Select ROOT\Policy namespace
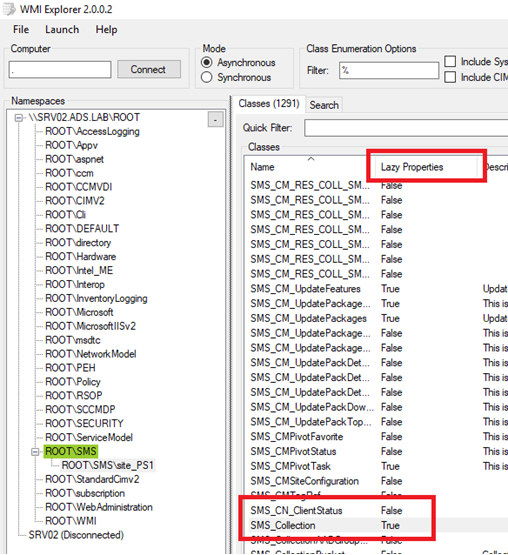Image resolution: width=508 pixels, height=555 pixels. [x=73, y=382]
